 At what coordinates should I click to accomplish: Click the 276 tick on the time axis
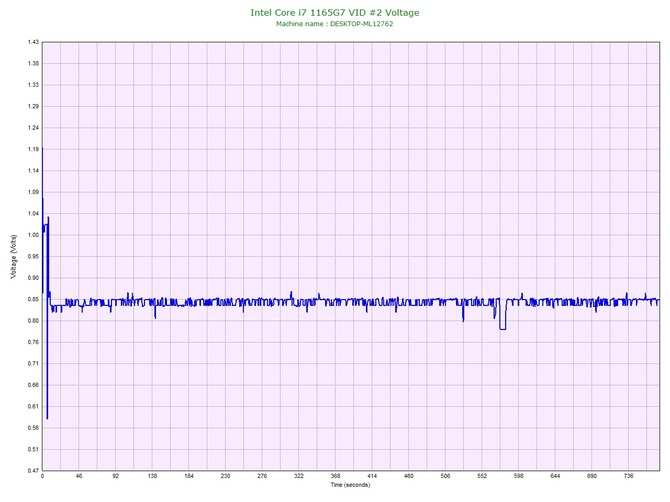pyautogui.click(x=262, y=476)
